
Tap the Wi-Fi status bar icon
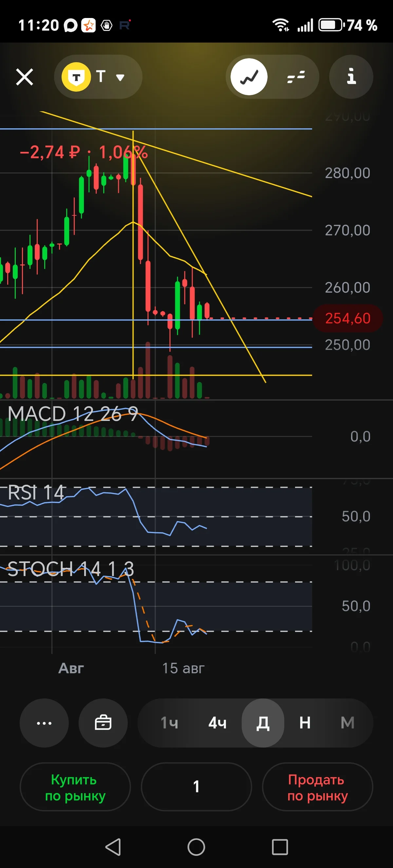281,25
